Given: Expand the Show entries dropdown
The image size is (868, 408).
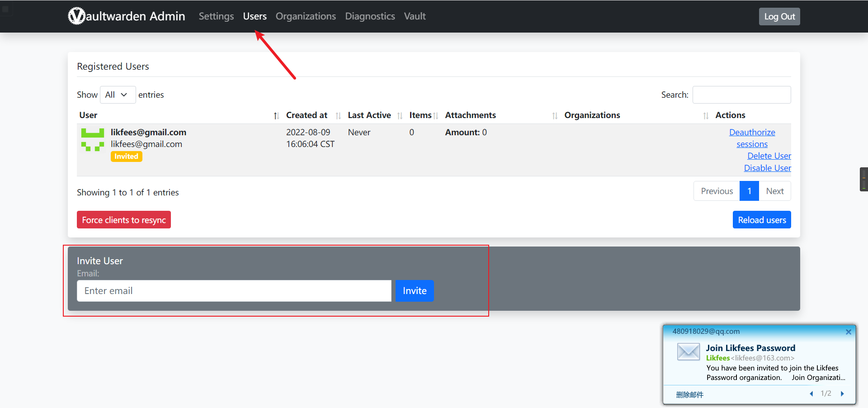Looking at the screenshot, I should click(118, 95).
